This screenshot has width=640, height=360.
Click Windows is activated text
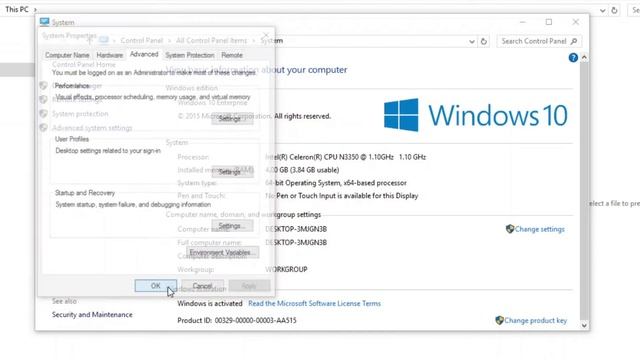[210, 303]
